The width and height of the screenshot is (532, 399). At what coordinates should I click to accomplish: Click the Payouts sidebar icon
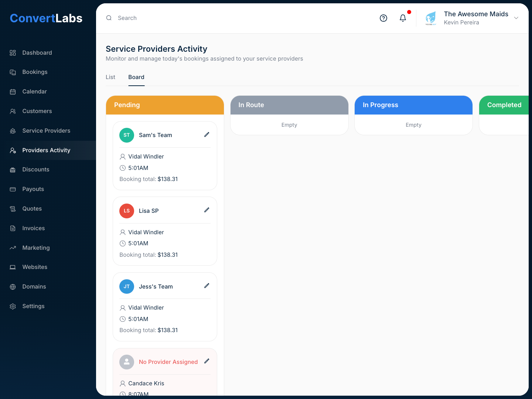click(13, 189)
